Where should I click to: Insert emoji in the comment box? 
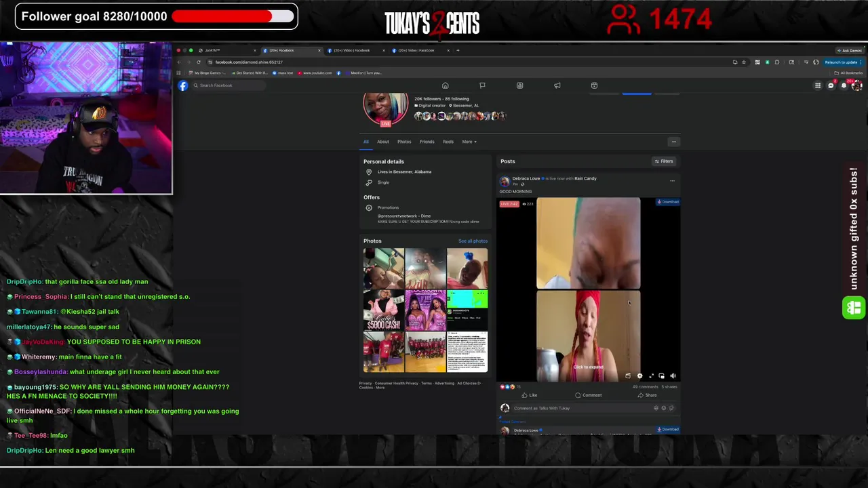[x=663, y=408]
